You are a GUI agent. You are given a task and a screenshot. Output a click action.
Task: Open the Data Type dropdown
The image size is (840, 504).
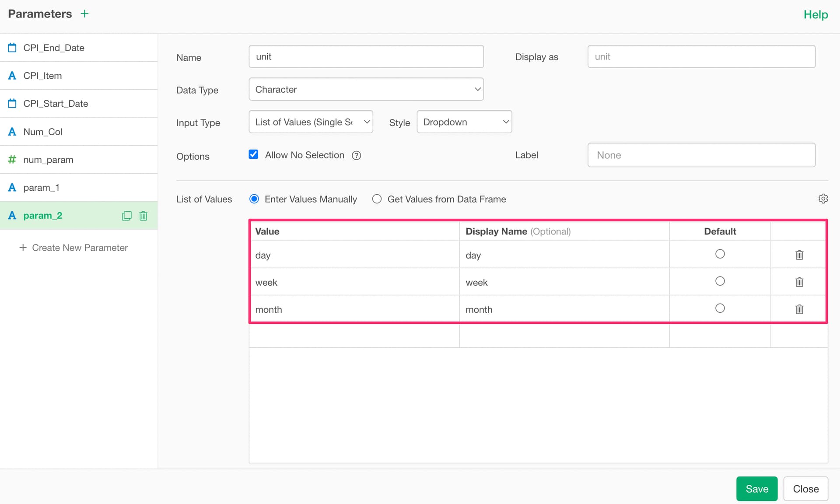(x=366, y=89)
